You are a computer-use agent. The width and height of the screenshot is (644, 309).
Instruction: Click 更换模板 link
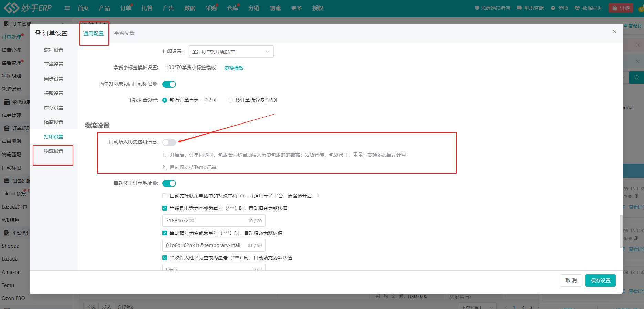pyautogui.click(x=234, y=68)
